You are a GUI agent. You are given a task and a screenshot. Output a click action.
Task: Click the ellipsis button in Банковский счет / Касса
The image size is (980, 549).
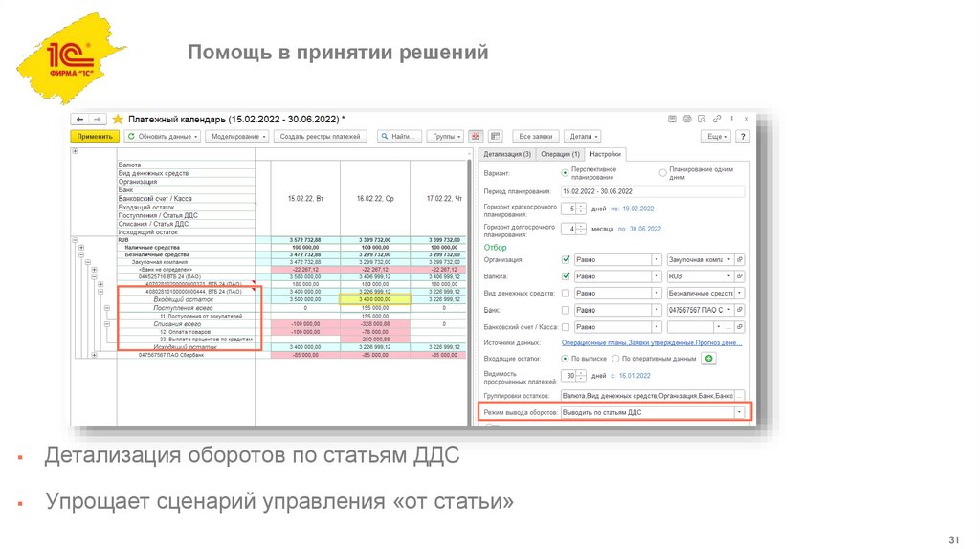click(728, 327)
